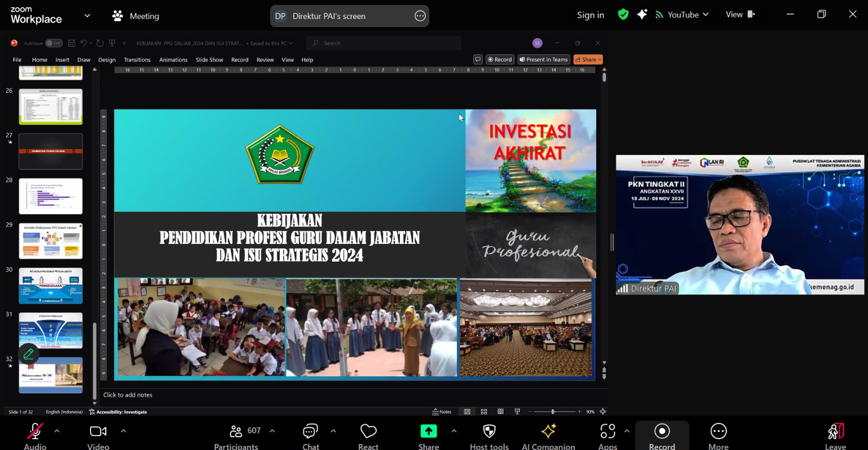Open the Slide Show ribbon tab
This screenshot has width=868, height=450.
(x=209, y=60)
